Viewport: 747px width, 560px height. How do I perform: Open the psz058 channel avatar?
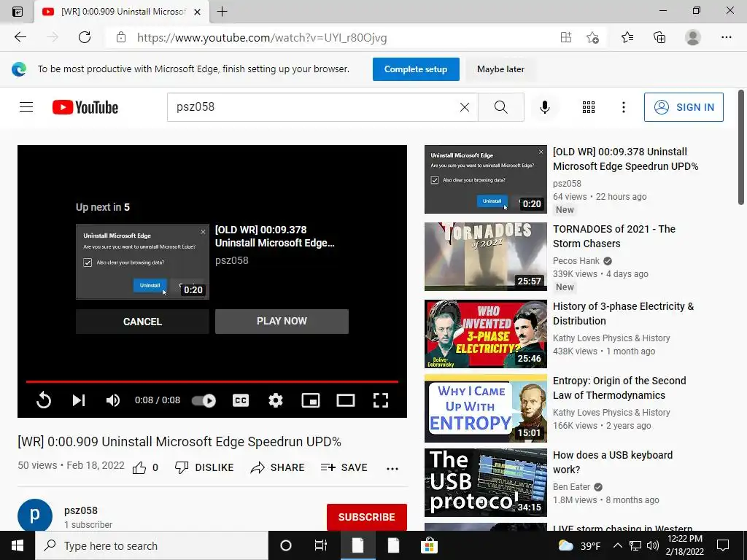coord(35,516)
